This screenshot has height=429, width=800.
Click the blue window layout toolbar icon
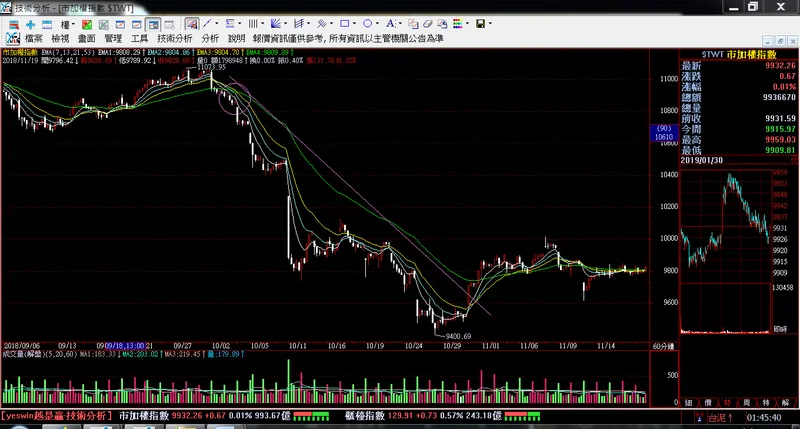47,24
